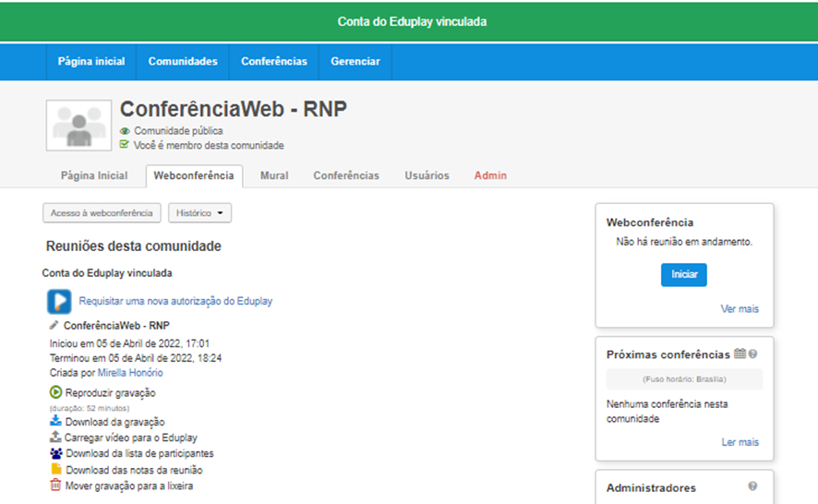Viewport: 818px width, 504px height.
Task: Click the Reuniões desta comunidade heading
Action: click(134, 246)
